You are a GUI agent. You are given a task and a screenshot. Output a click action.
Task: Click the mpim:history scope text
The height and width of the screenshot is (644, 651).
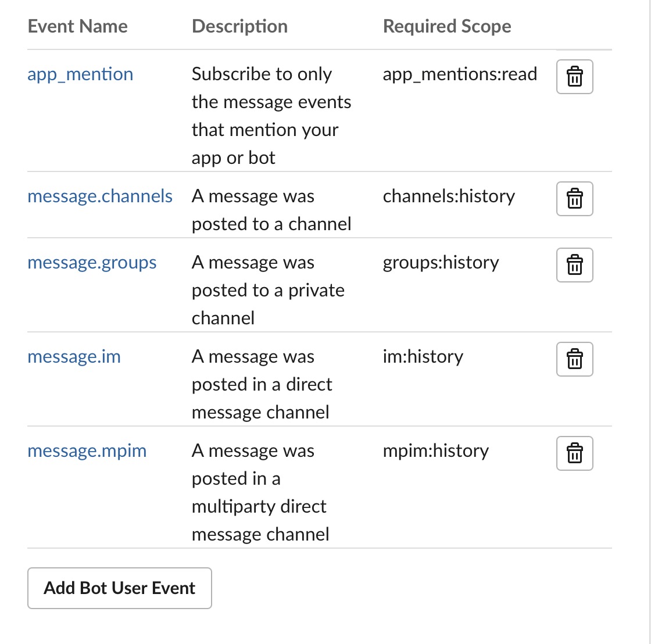[435, 451]
